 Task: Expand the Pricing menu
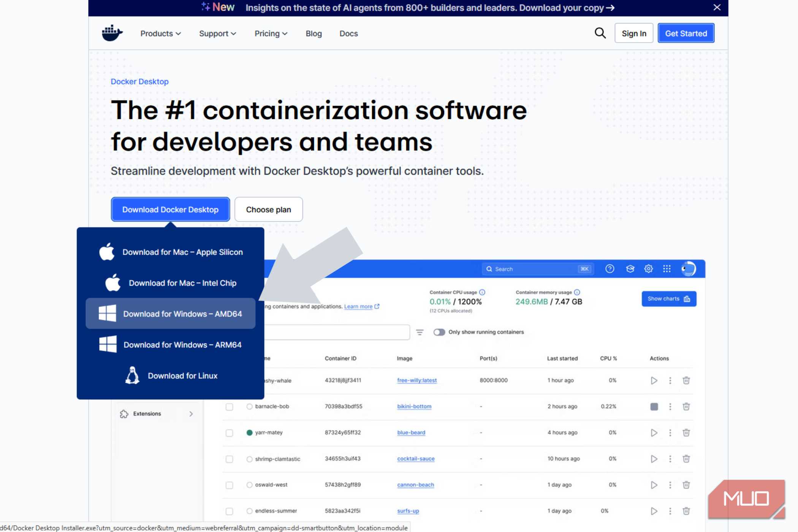(271, 33)
